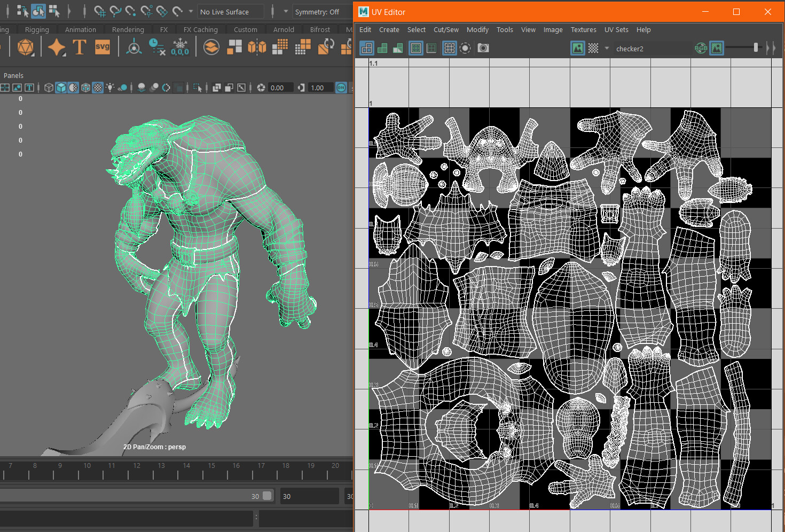Click the mirror geometry shelf icon
This screenshot has height=532, width=785.
point(257,48)
